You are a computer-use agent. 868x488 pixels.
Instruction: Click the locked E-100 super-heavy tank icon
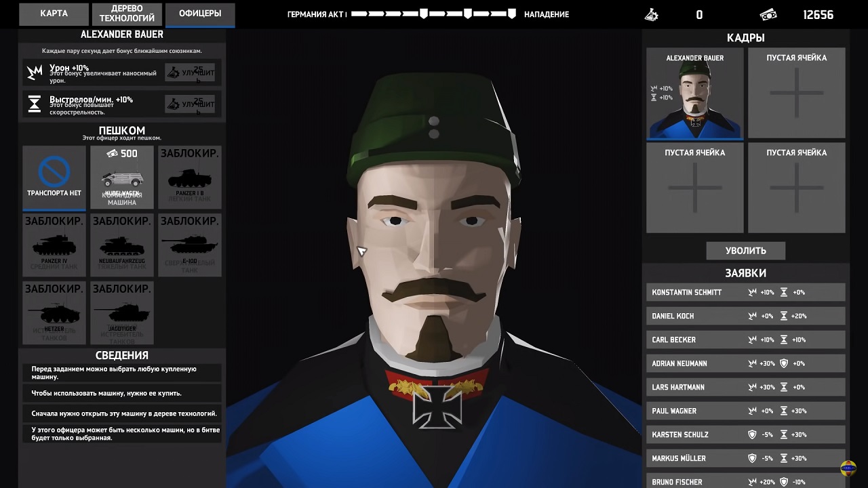[x=190, y=245]
